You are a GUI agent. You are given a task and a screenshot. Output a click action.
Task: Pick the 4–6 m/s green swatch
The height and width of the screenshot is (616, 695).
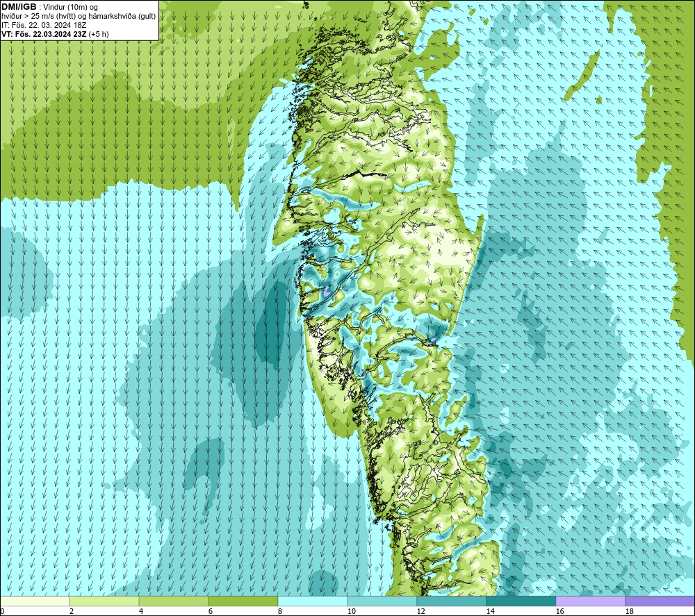174,601
